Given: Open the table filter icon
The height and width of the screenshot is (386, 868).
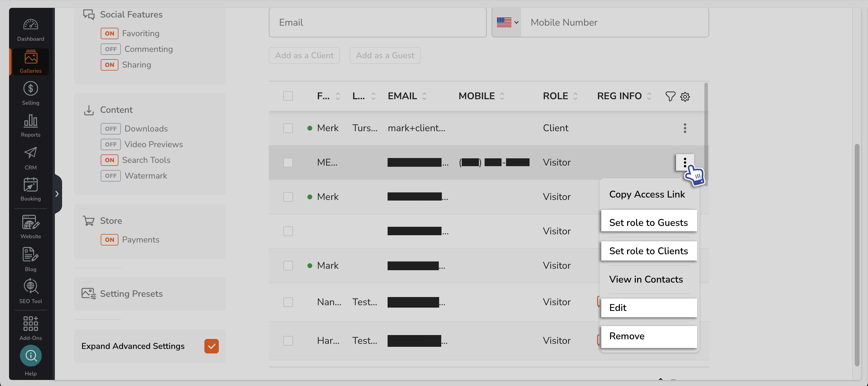Looking at the screenshot, I should click(670, 96).
